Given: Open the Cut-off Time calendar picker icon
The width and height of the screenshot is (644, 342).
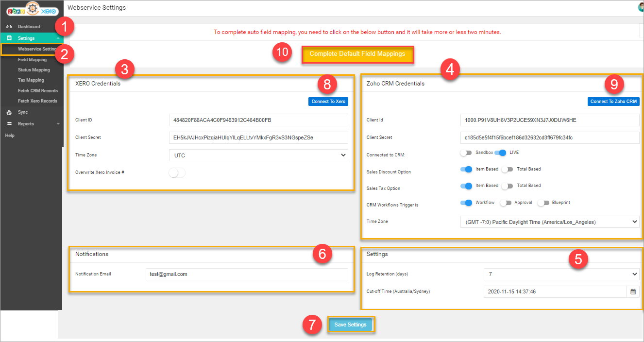Looking at the screenshot, I should 633,291.
